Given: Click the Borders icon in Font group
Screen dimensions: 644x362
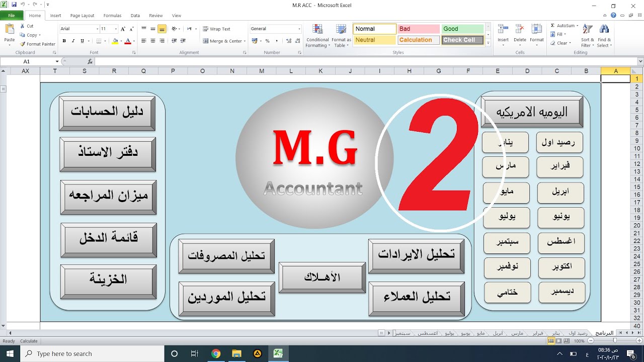Looking at the screenshot, I should click(x=99, y=41).
